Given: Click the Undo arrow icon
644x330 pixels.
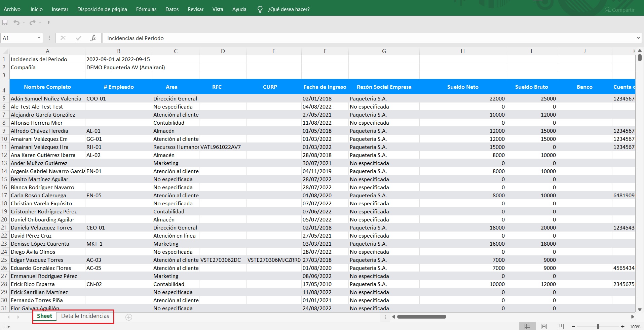Looking at the screenshot, I should (x=16, y=23).
